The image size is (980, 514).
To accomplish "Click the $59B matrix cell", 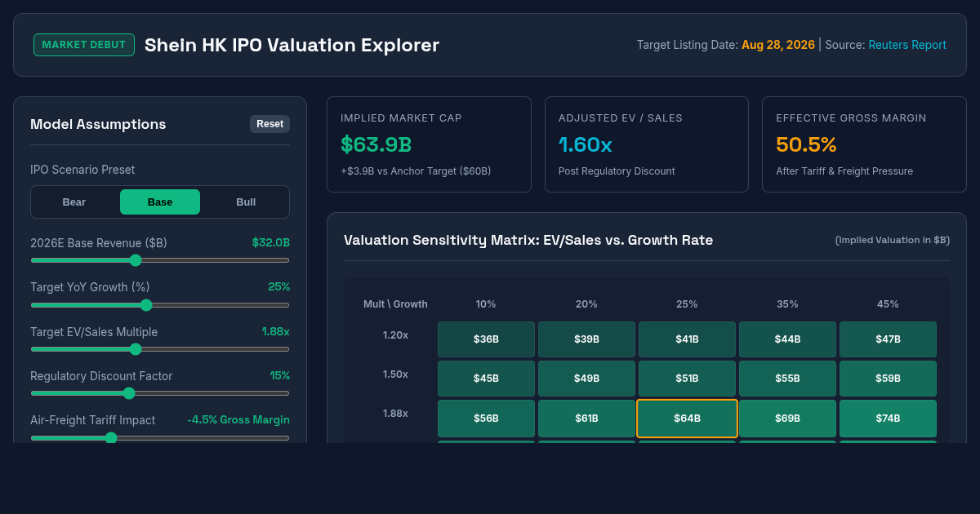I will coord(888,379).
